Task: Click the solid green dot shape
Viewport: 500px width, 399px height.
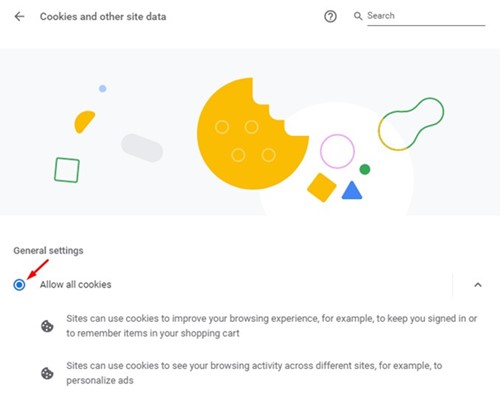Action: point(365,169)
